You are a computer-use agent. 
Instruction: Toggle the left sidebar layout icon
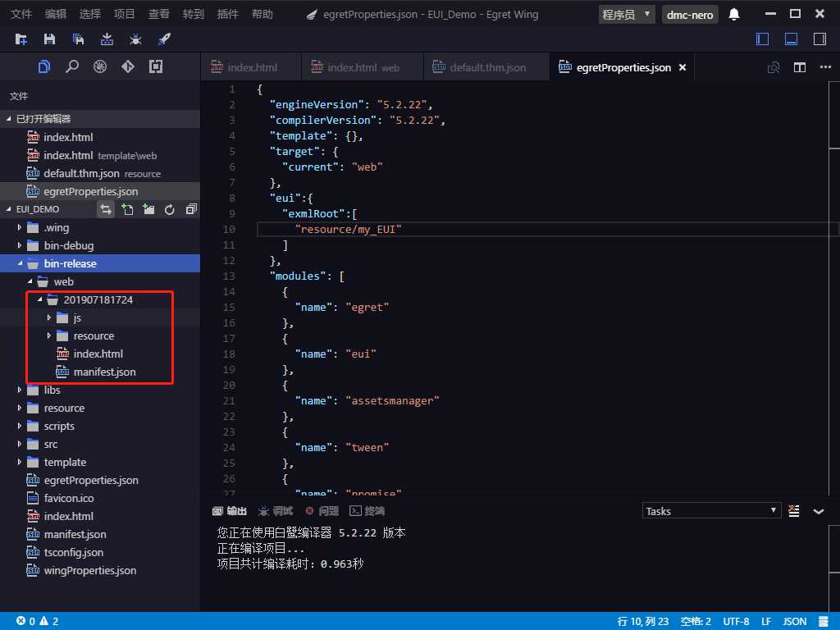point(762,39)
